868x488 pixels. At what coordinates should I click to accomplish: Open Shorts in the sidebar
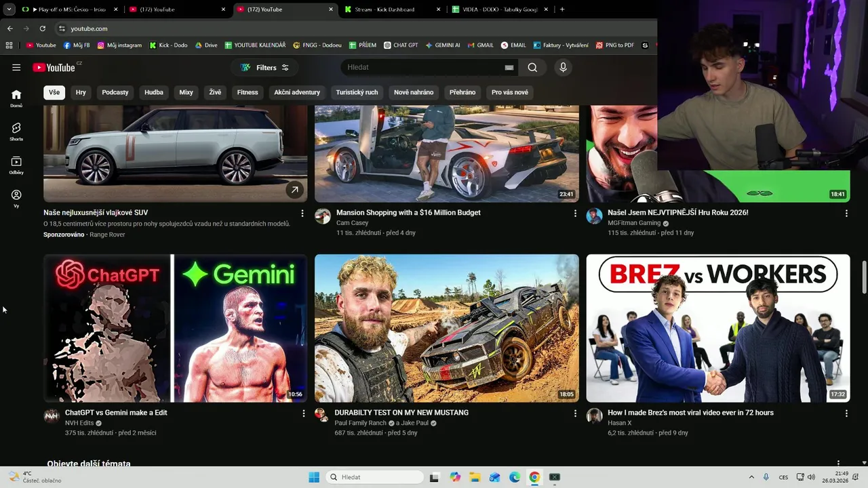(16, 131)
